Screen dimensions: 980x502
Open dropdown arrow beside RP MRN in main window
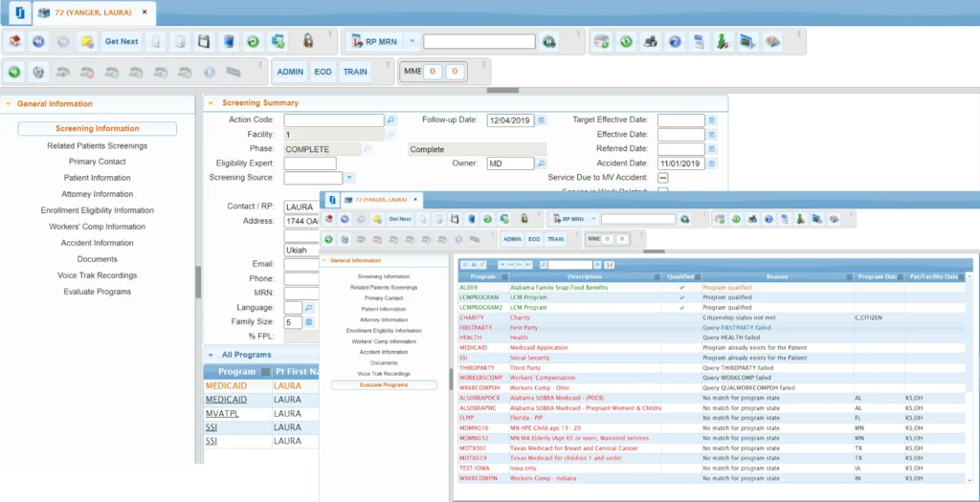coord(412,42)
